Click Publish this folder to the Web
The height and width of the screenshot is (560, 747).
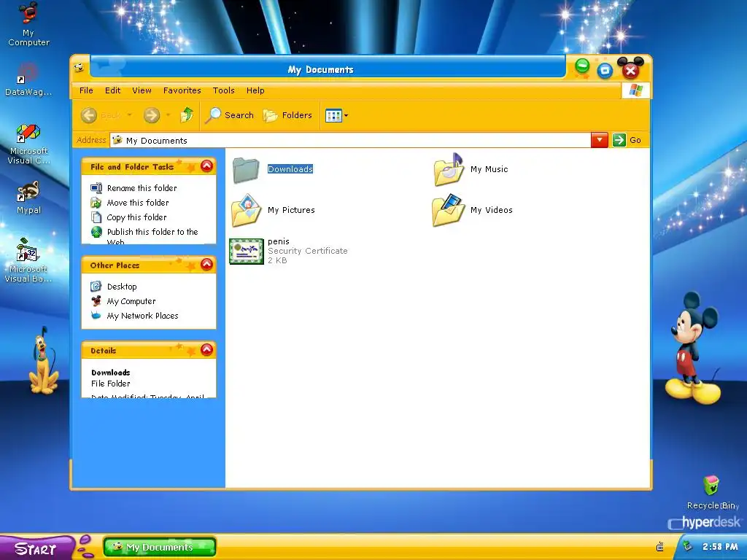(152, 237)
